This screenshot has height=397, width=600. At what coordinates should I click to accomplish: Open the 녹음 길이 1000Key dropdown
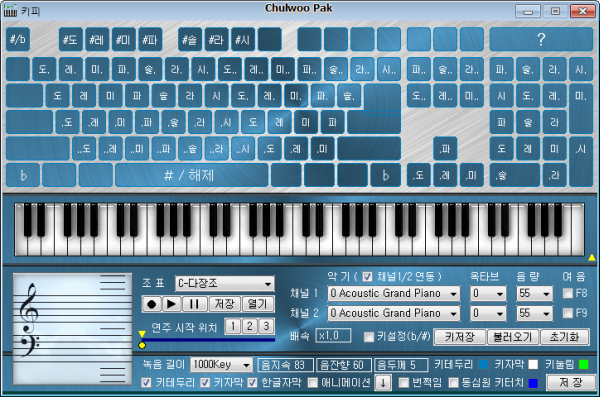click(x=221, y=364)
